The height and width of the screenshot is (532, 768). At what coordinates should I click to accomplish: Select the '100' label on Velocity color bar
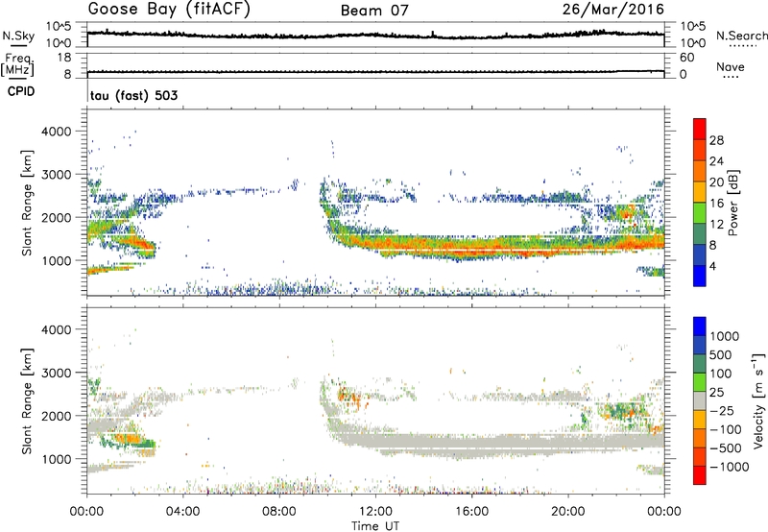pyautogui.click(x=722, y=374)
